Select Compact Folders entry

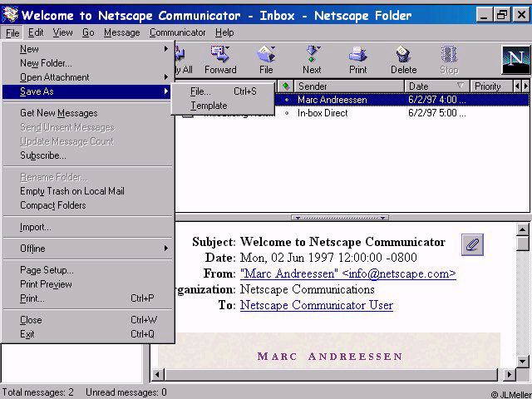click(86, 205)
